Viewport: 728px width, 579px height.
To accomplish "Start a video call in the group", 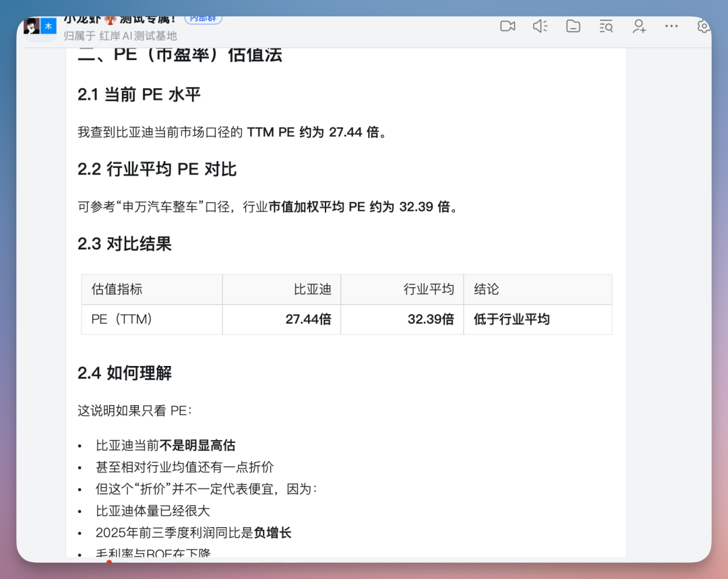I will point(508,26).
